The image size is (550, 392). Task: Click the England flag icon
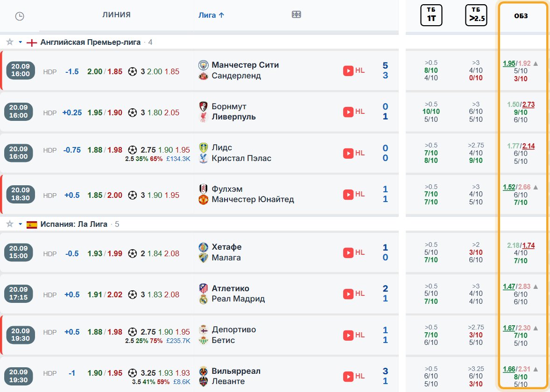coord(32,43)
